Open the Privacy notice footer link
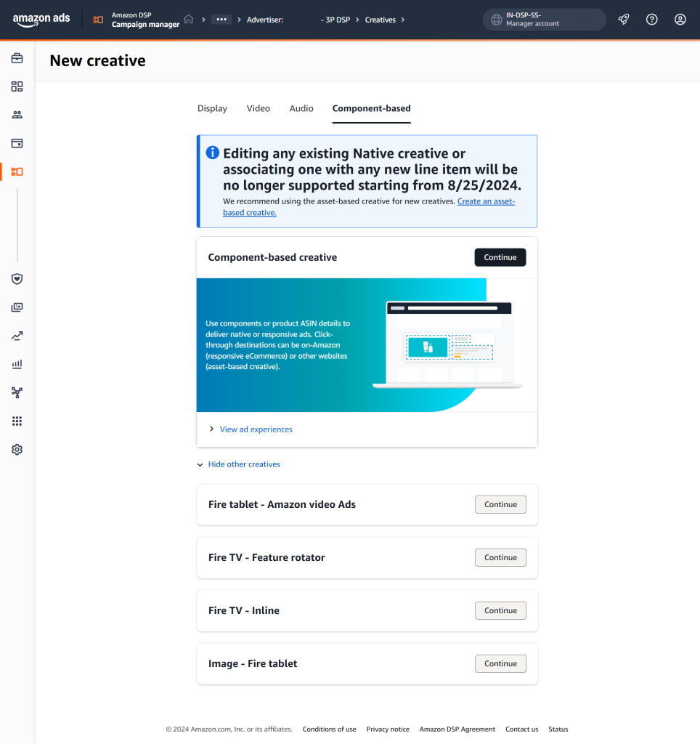 (x=388, y=729)
